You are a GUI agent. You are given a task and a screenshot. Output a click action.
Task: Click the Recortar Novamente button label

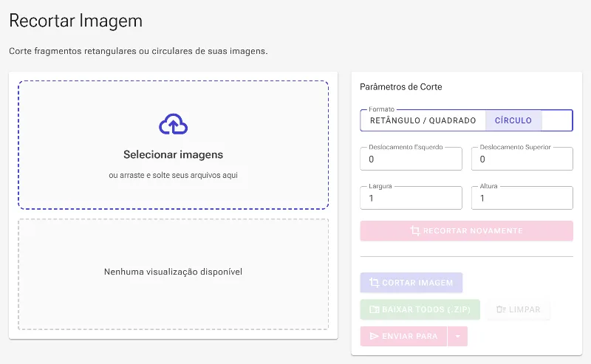tap(473, 230)
